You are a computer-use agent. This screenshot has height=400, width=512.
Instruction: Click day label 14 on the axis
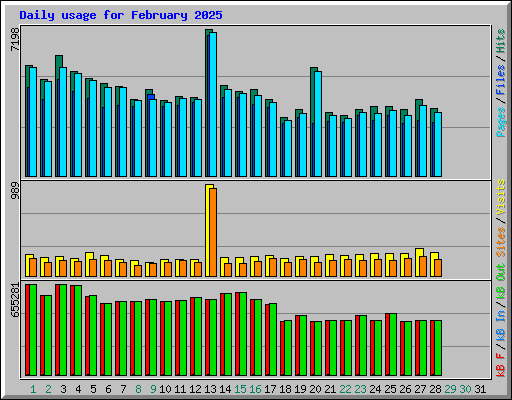[x=225, y=389]
